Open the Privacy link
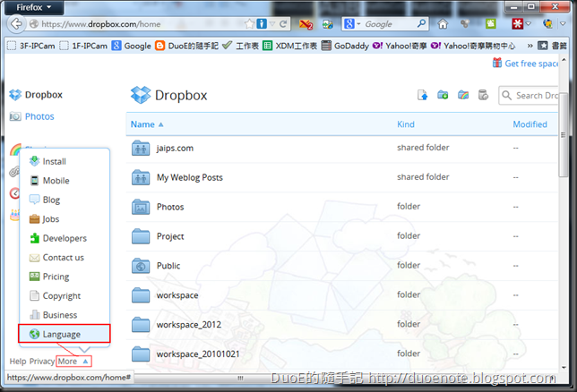577x392 pixels. tap(42, 362)
